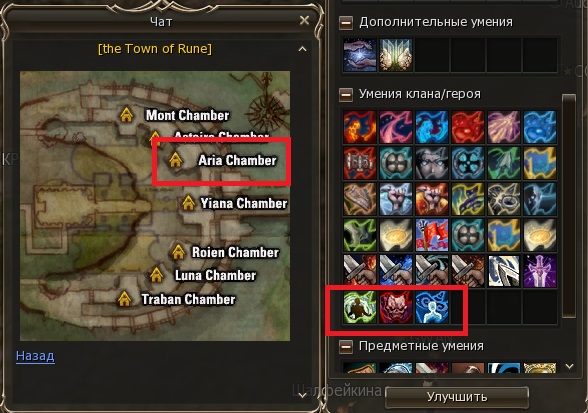This screenshot has height=413, width=588.
Task: Select the blue silhouette skill icon
Action: point(432,308)
